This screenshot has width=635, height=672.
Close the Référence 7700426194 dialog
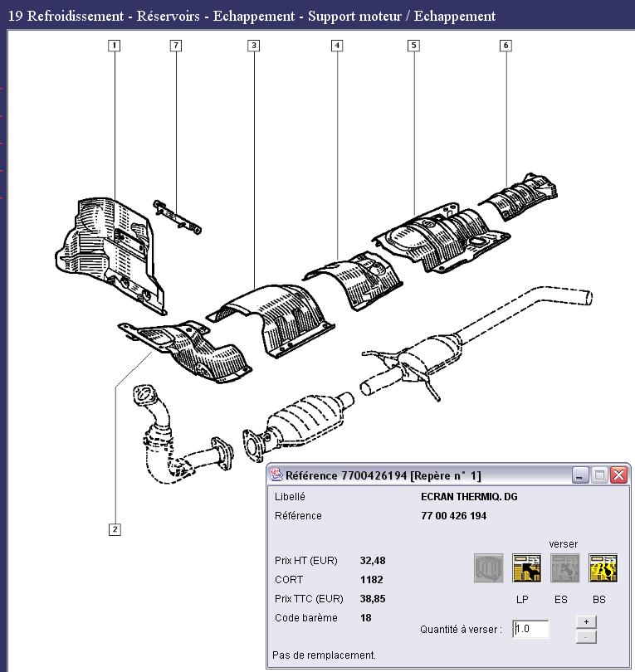pos(618,475)
